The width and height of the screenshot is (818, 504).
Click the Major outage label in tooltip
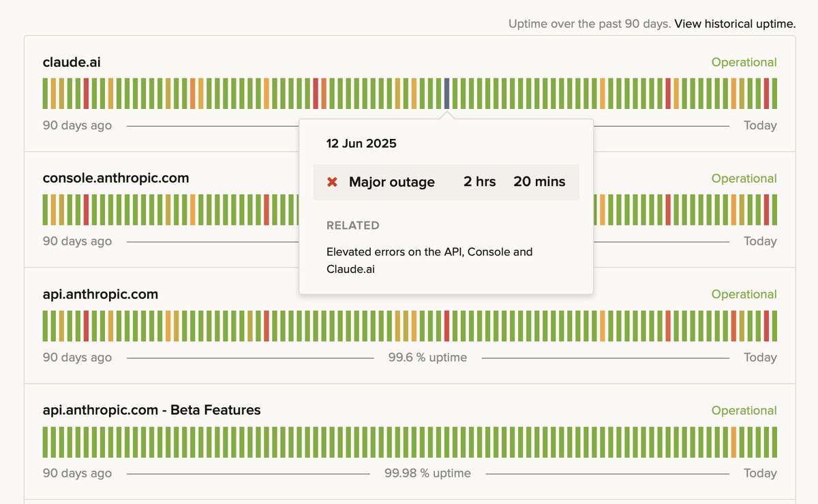[x=392, y=182]
